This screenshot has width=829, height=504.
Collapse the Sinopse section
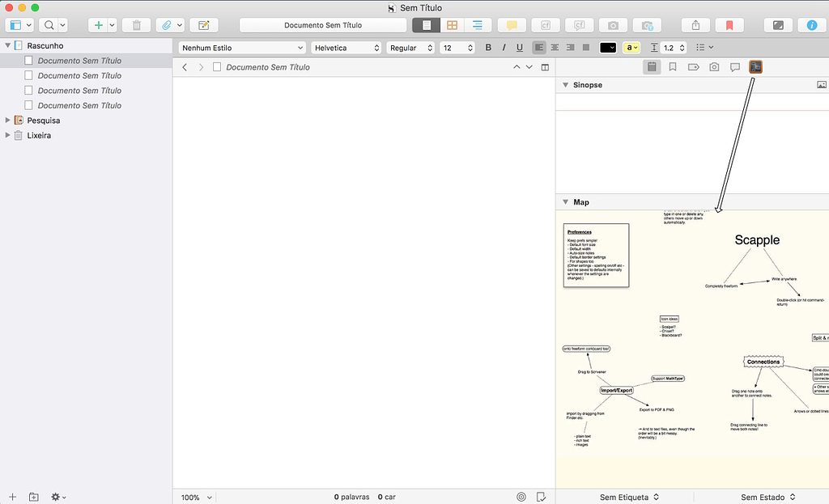click(564, 84)
